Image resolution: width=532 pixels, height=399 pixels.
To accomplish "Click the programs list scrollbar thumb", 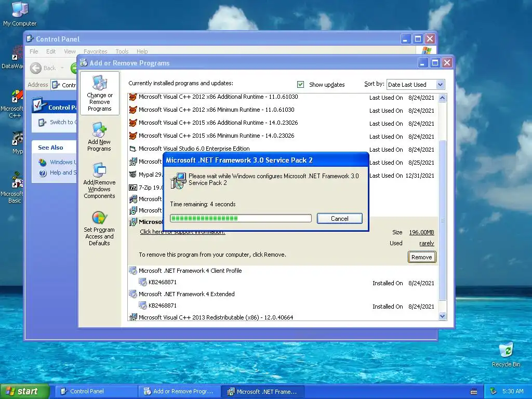I will coord(443,220).
